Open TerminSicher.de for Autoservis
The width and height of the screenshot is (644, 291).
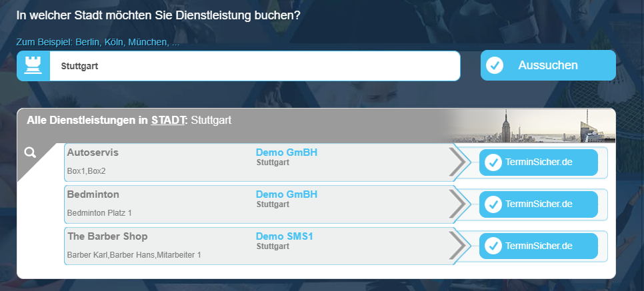pyautogui.click(x=539, y=162)
